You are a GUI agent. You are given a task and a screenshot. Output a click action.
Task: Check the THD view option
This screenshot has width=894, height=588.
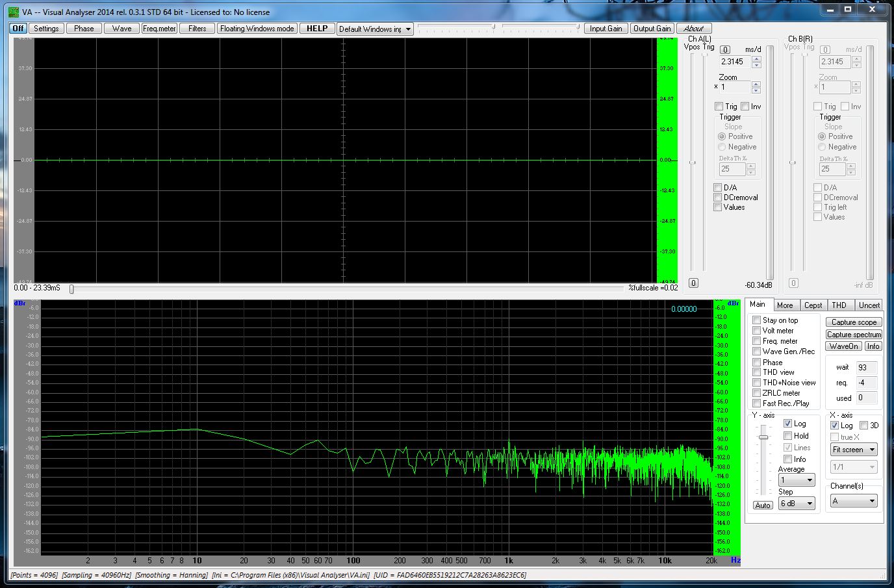coord(756,372)
